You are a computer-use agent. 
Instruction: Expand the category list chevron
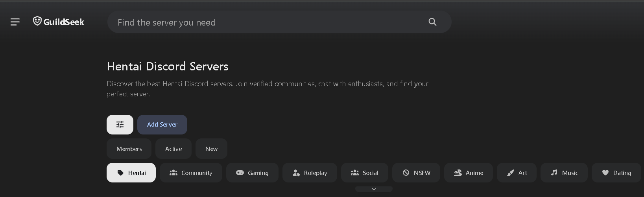[x=374, y=190]
